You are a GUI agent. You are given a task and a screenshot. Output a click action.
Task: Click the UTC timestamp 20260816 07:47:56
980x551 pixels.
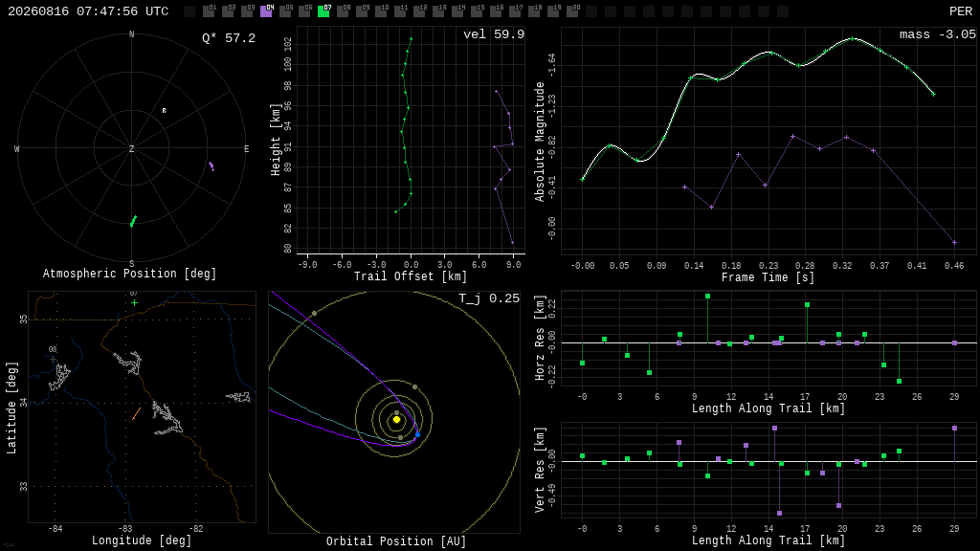[x=88, y=11]
